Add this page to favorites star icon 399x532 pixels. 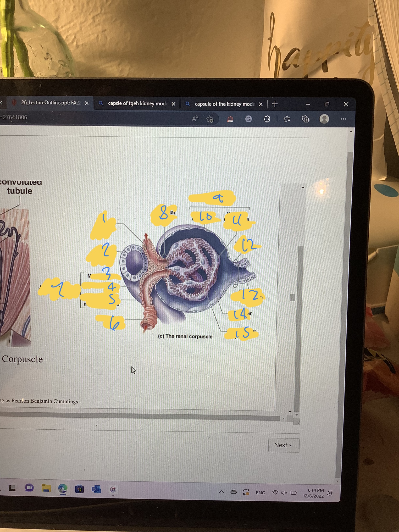coord(210,119)
